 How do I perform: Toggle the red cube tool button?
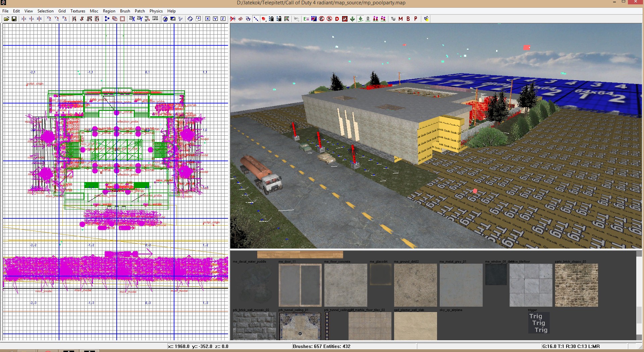point(264,19)
